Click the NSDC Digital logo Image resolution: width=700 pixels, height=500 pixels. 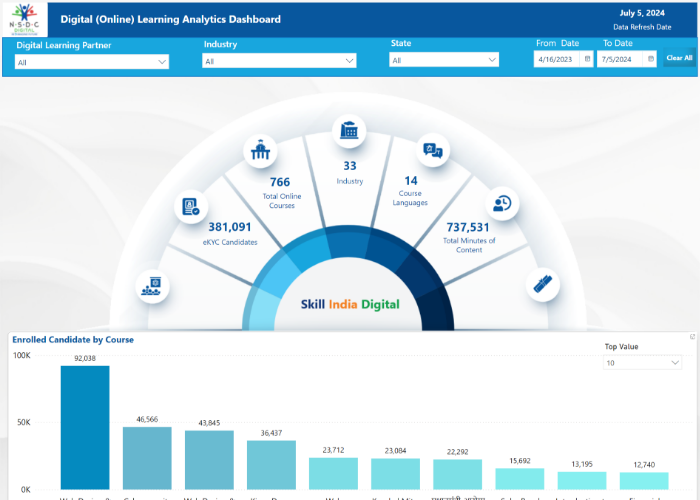coord(25,20)
